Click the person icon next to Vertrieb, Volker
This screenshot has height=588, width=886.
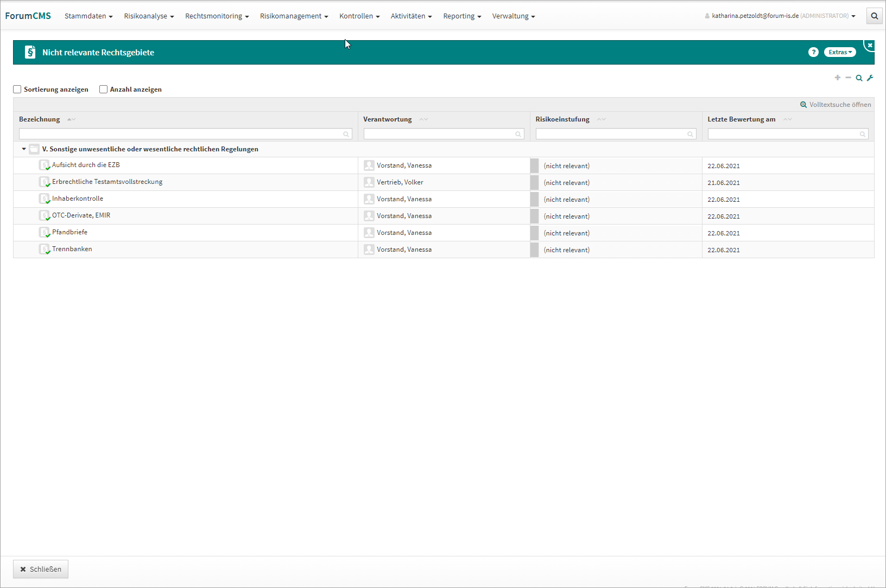369,182
